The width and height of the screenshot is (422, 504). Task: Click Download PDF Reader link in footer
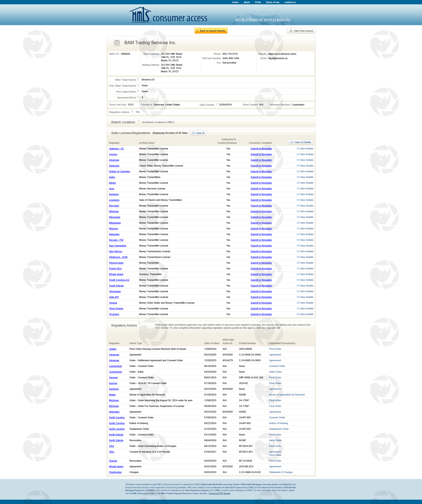pos(219,493)
